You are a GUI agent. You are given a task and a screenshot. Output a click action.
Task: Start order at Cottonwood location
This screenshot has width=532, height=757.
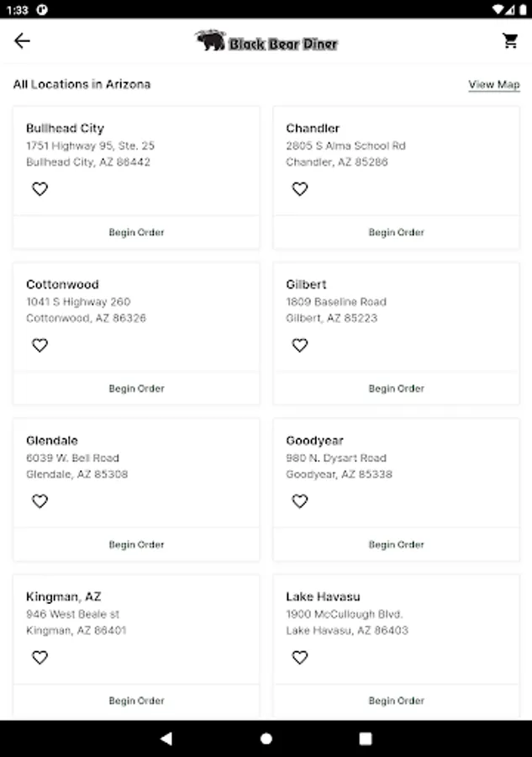136,389
